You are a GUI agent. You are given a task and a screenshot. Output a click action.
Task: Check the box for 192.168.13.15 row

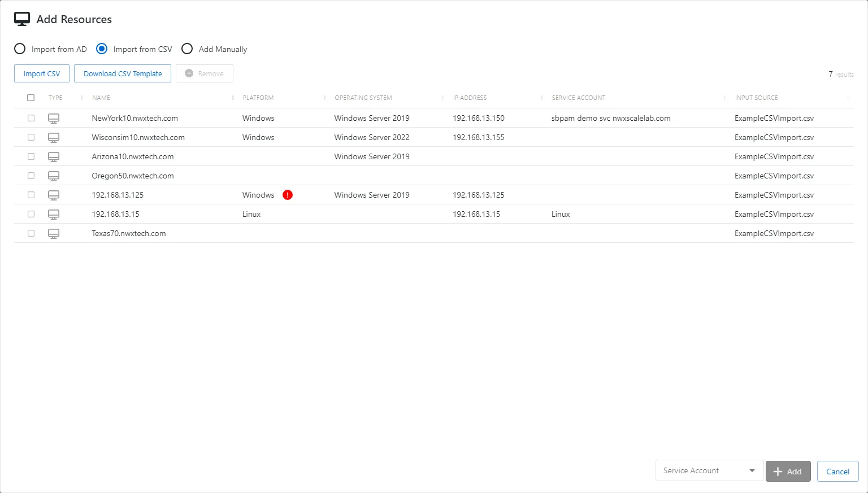[x=31, y=214]
